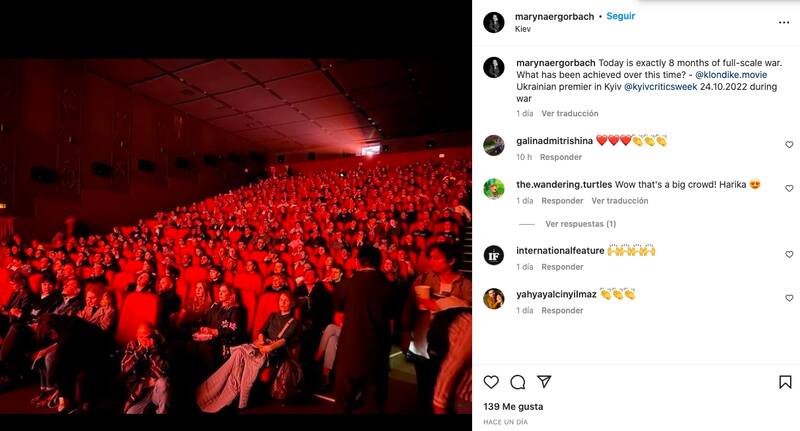Like galinadmitrishina's comment heart
The image size is (800, 431).
click(x=789, y=145)
